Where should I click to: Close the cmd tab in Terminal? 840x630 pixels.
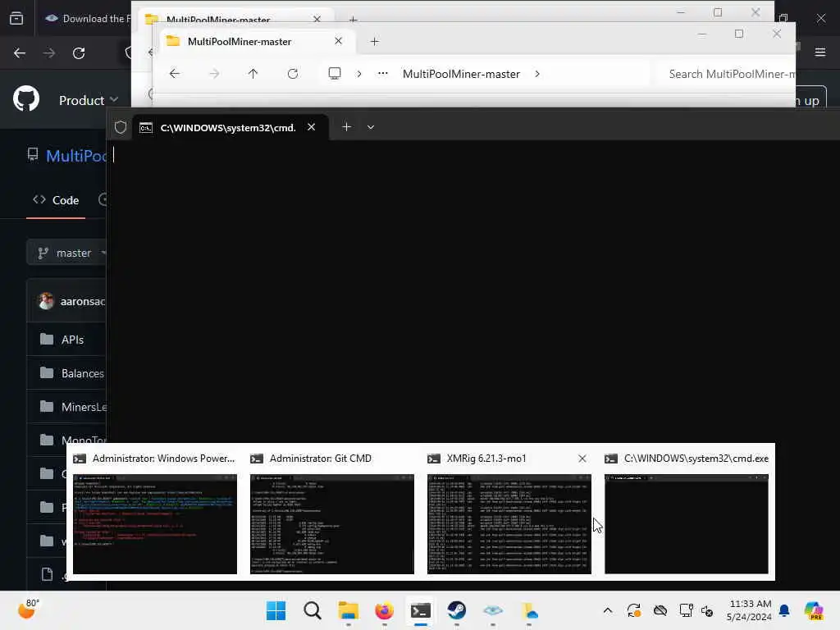(x=311, y=127)
